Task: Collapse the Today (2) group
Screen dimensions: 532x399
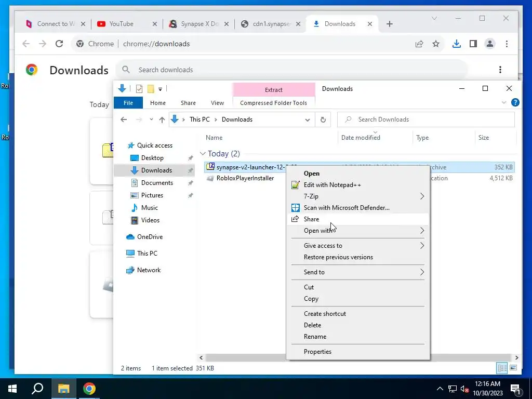Action: [x=203, y=154]
